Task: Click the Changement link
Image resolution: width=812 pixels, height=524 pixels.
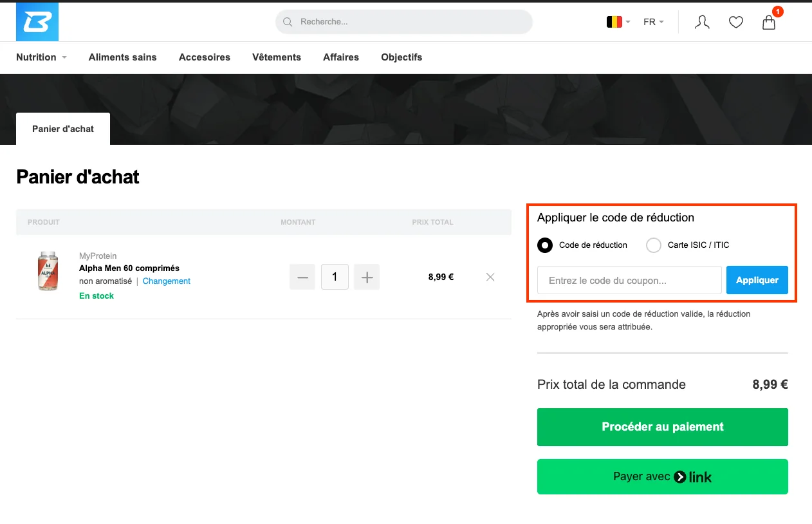Action: pyautogui.click(x=167, y=281)
